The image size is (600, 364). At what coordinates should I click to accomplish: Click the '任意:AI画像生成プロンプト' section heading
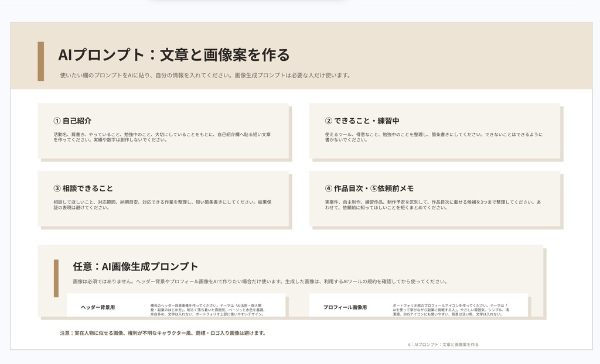coord(135,266)
